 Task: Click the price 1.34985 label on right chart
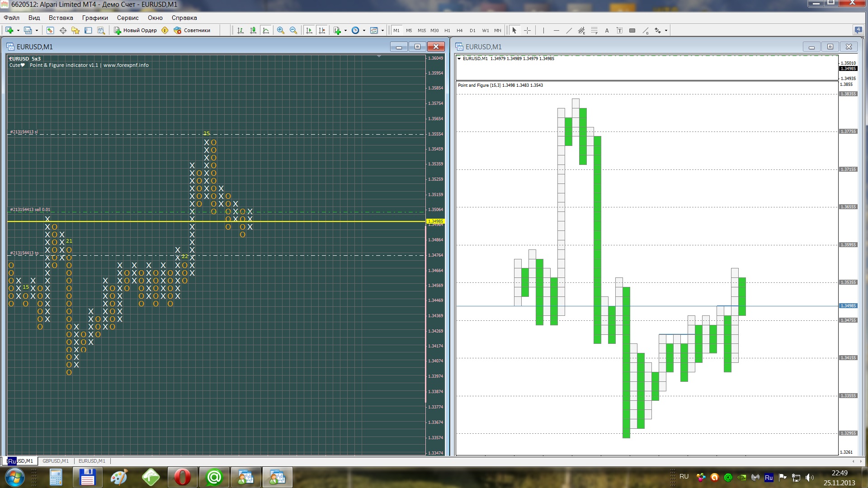[848, 306]
